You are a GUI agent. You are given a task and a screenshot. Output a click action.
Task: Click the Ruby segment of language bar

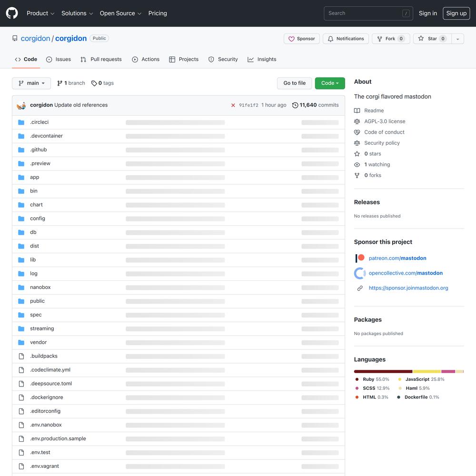tap(383, 372)
